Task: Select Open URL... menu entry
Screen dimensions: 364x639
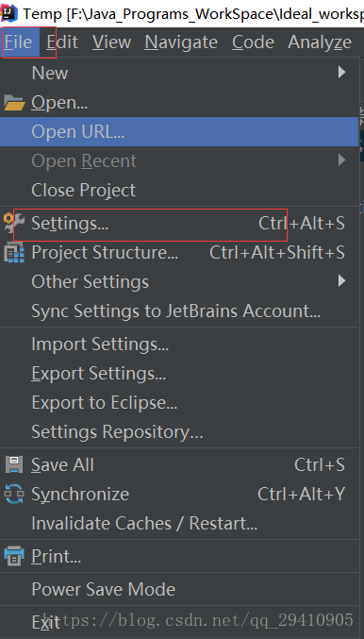Action: [x=179, y=131]
